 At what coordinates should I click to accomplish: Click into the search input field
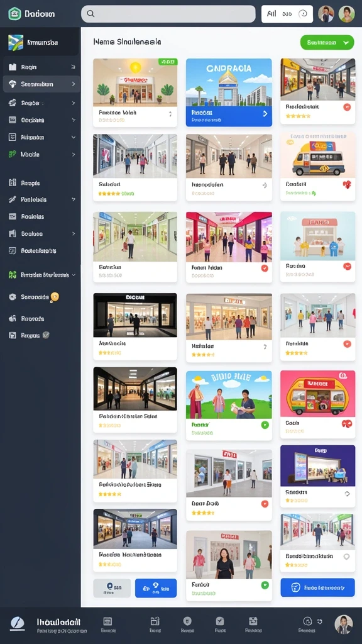pos(168,14)
